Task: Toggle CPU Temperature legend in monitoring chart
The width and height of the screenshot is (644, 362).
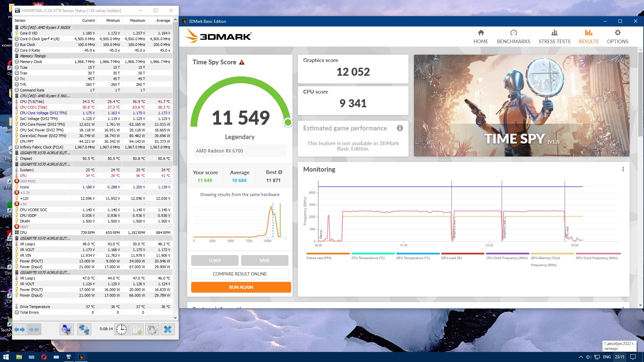Action: (368, 258)
